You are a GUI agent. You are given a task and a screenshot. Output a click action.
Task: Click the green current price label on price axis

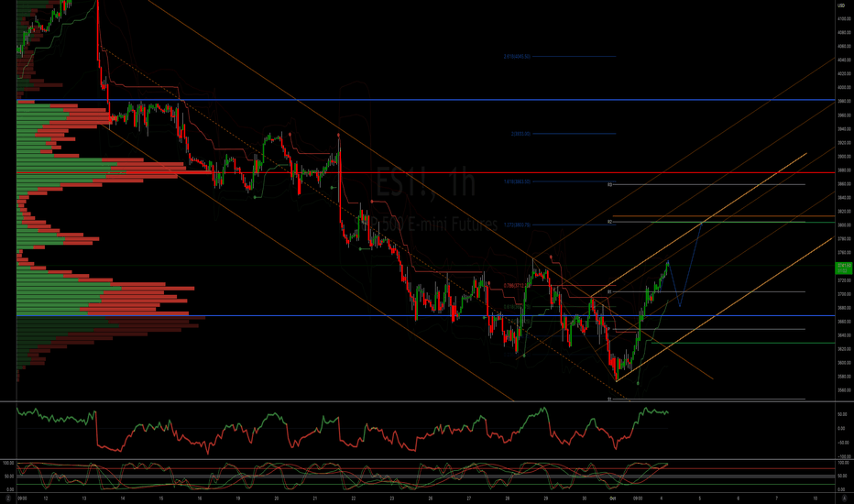844,268
